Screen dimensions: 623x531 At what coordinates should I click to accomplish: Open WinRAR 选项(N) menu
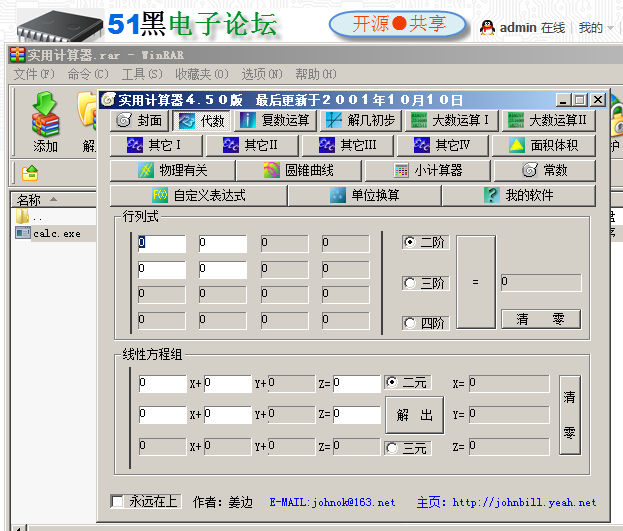click(262, 74)
